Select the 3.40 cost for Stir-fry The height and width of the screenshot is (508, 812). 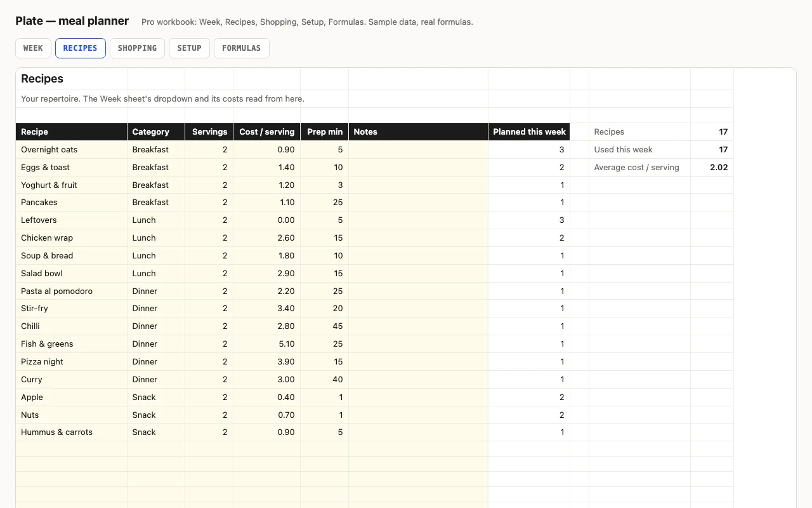[x=267, y=309]
